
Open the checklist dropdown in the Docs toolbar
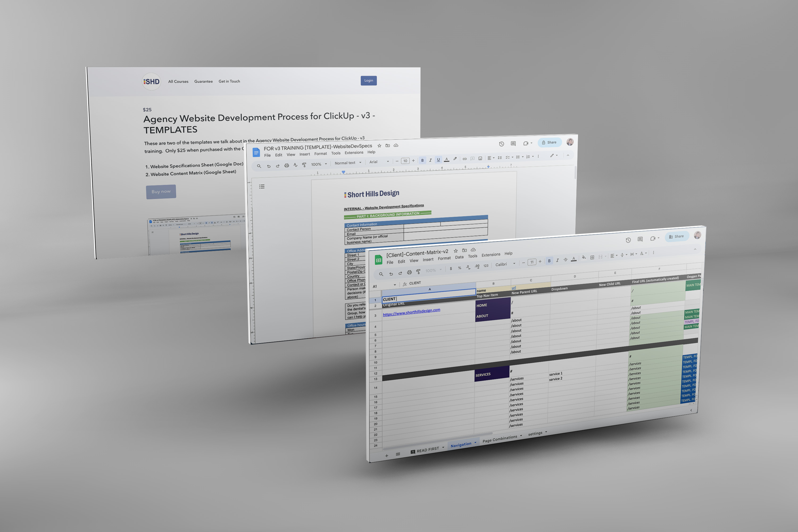(x=509, y=157)
